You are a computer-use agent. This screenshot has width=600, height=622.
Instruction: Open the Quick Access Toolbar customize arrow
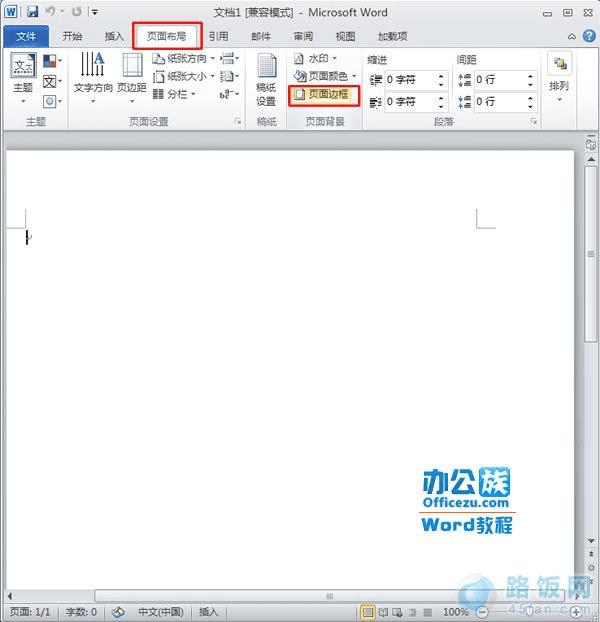[x=95, y=12]
